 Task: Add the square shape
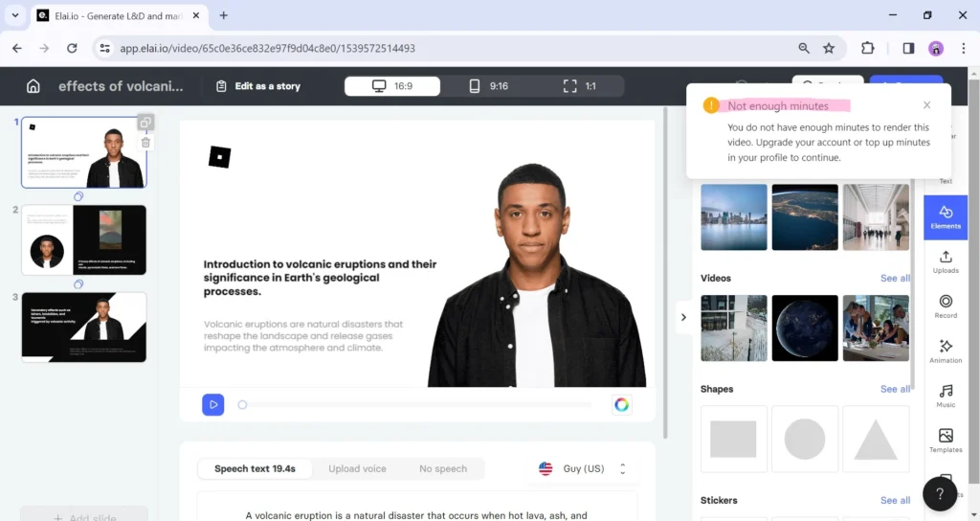pos(734,439)
